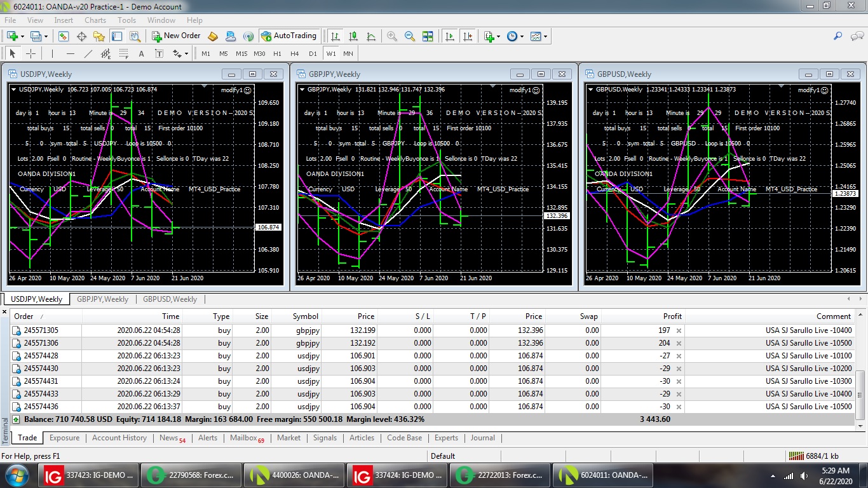Image resolution: width=868 pixels, height=488 pixels.
Task: Zoom out on the chart
Action: point(410,36)
